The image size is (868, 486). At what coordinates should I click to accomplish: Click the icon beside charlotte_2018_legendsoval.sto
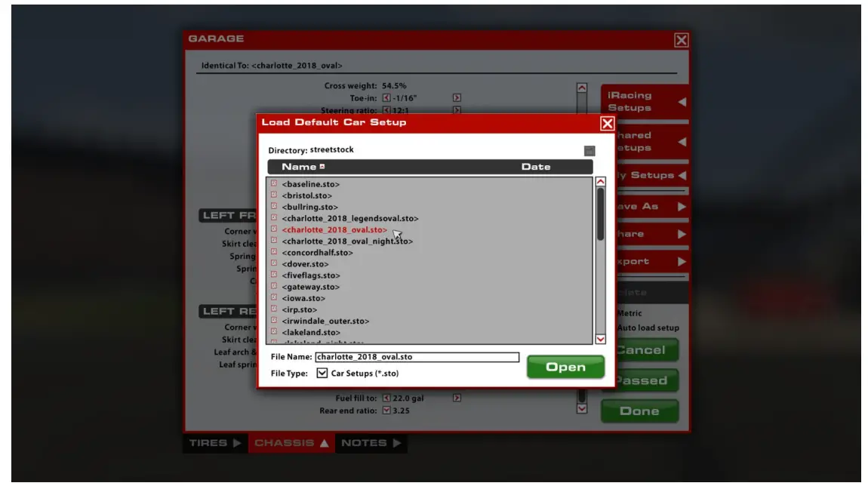[x=273, y=217]
